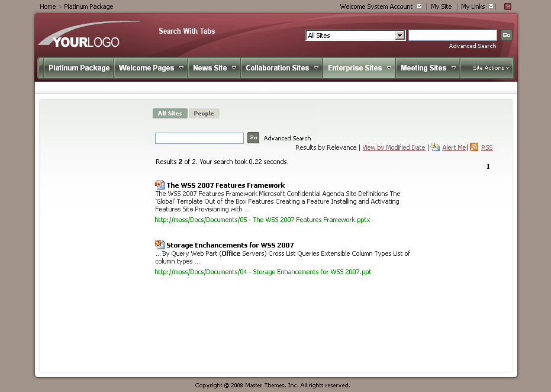Click the Go icon beside the results search box
551x392 pixels.
tap(253, 137)
